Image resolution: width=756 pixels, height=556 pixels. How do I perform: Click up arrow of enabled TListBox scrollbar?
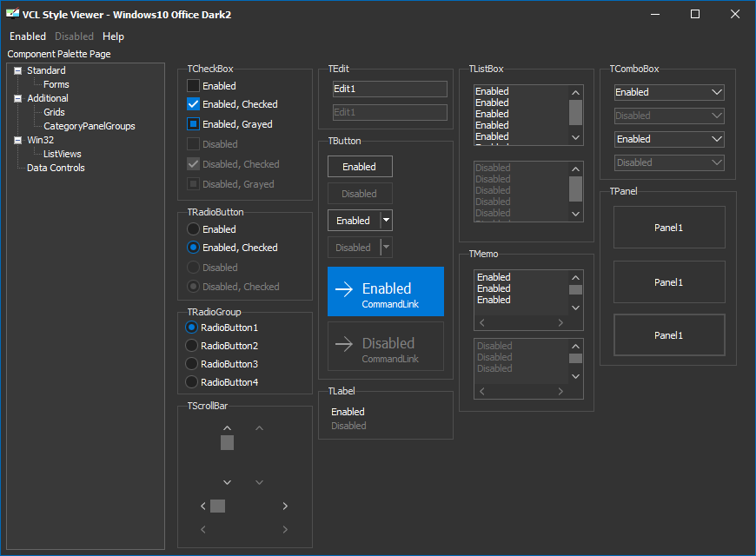575,93
